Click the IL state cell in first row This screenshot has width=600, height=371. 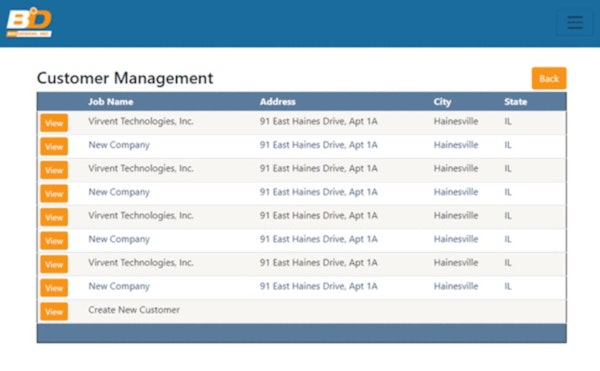point(508,121)
